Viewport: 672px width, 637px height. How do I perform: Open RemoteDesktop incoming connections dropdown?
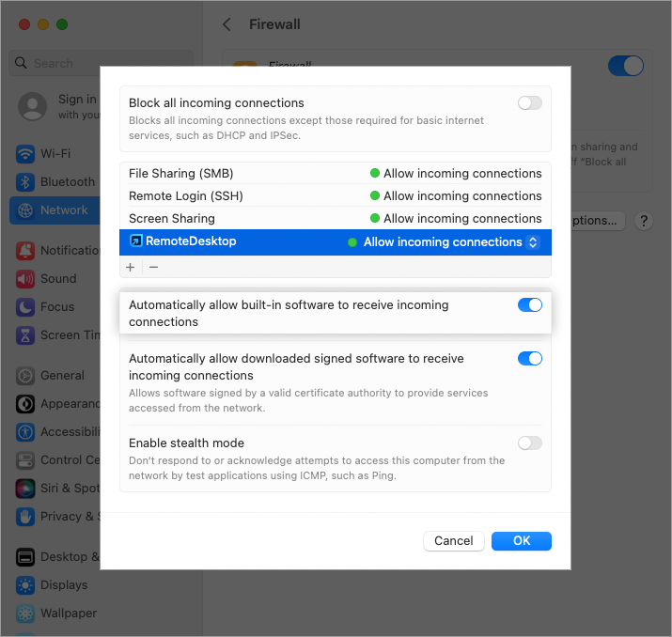(x=533, y=242)
